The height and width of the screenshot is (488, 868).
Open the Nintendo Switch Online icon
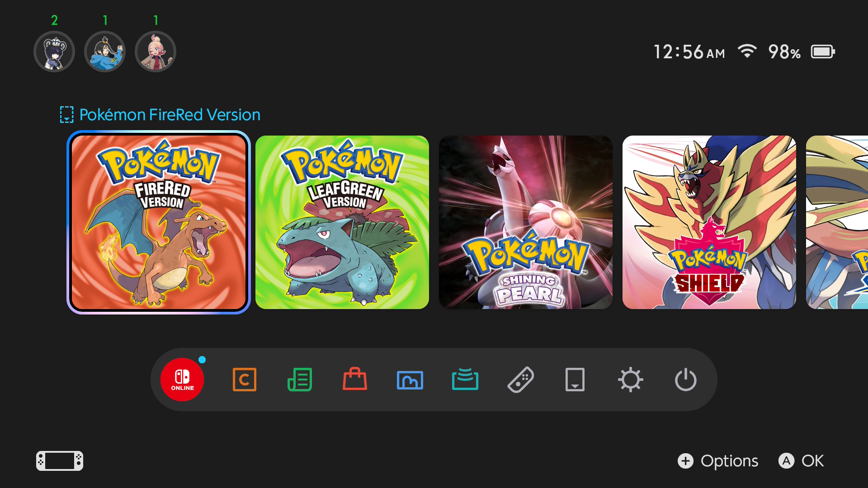[182, 380]
